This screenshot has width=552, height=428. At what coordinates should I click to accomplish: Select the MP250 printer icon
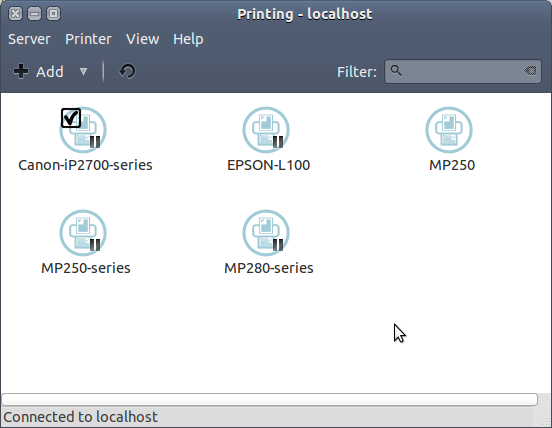click(x=449, y=130)
